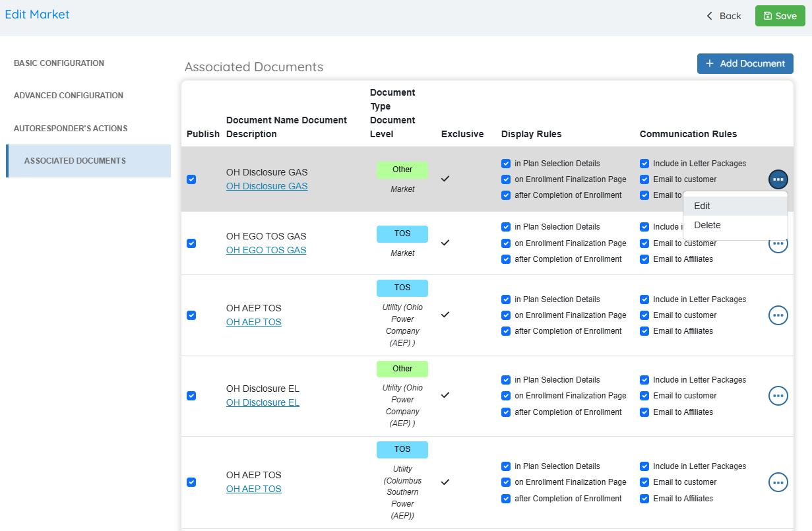Click the Exclusive checkmark in OH Disclosure EL row
812x531 pixels.
click(445, 395)
